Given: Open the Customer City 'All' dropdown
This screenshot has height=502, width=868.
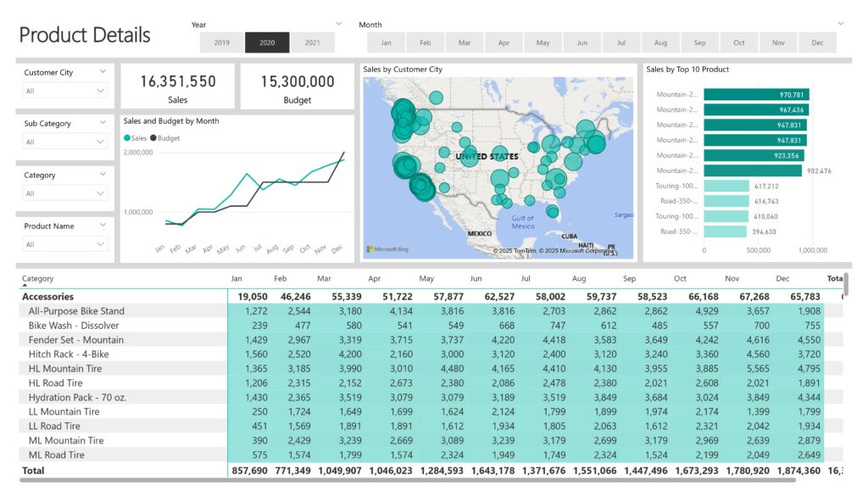Looking at the screenshot, I should (65, 91).
